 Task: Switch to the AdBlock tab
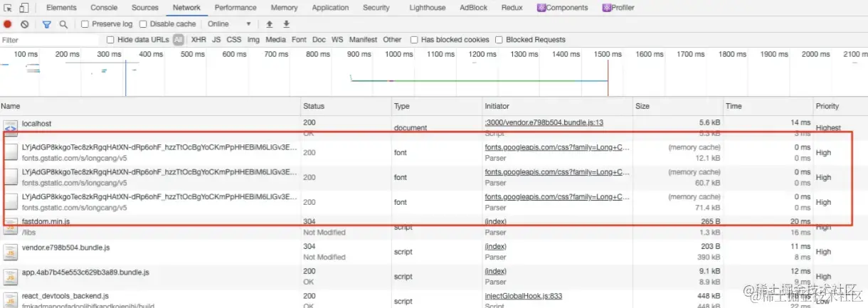coord(474,8)
